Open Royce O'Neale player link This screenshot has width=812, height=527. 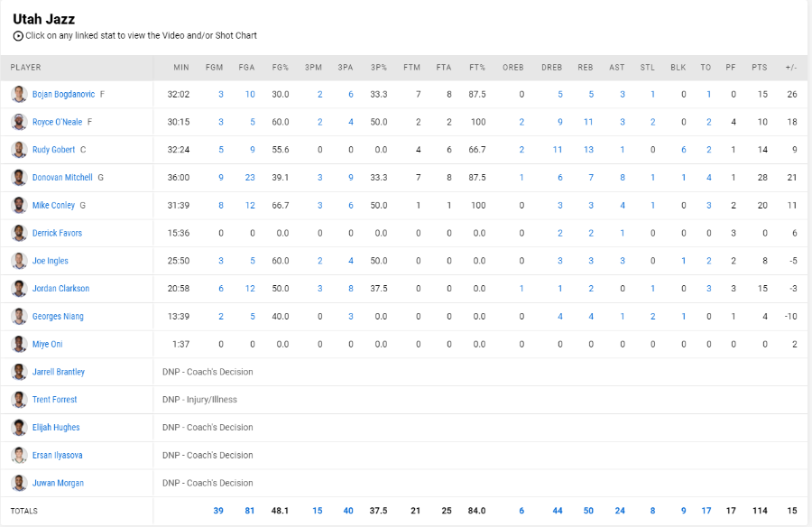click(57, 122)
